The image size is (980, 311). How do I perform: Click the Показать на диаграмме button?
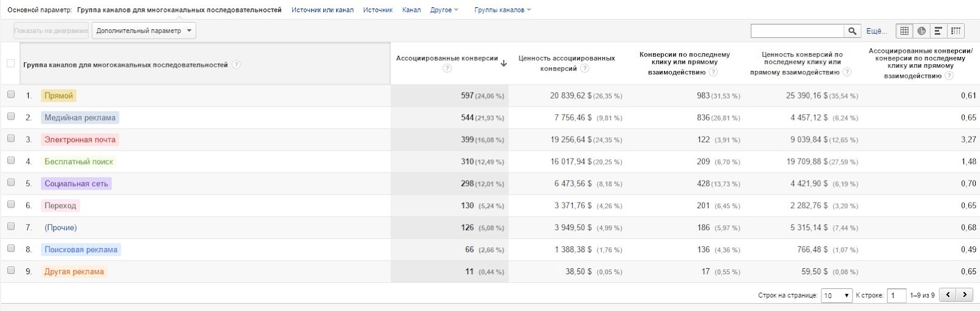point(51,31)
